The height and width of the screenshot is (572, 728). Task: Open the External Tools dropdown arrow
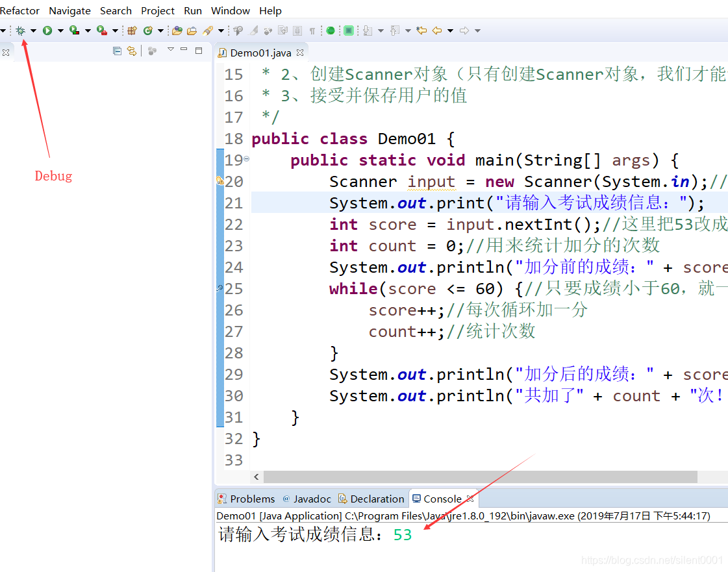115,31
